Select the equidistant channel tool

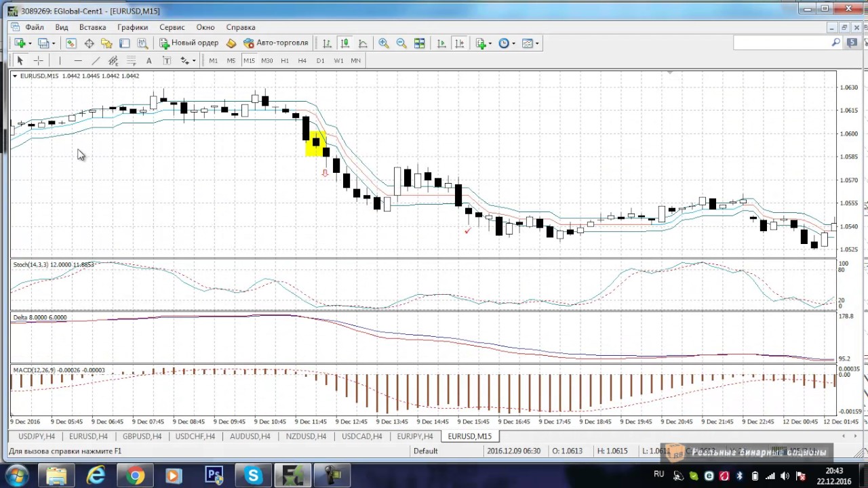click(x=113, y=60)
